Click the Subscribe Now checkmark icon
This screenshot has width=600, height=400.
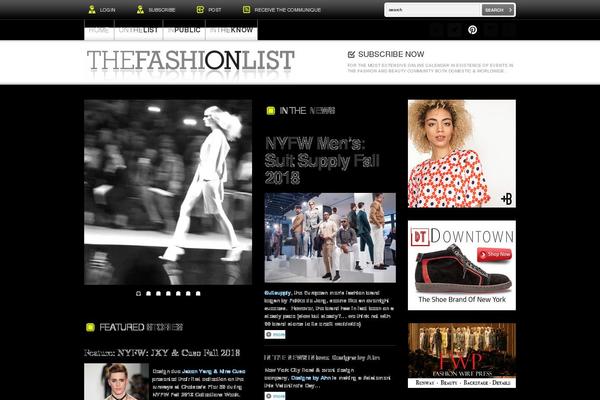(351, 54)
